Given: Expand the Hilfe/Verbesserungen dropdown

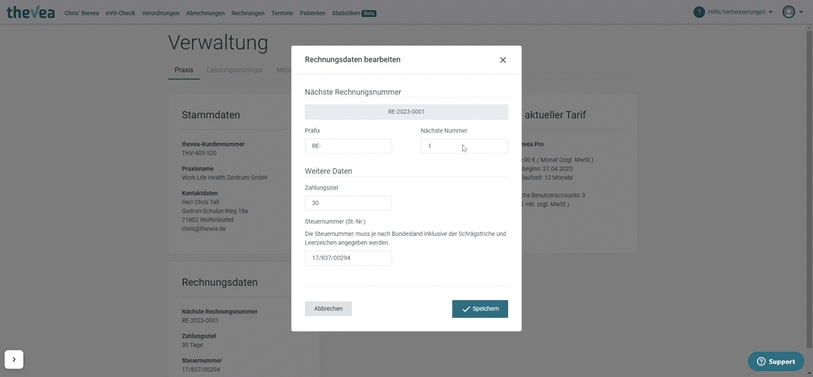Looking at the screenshot, I should point(739,12).
